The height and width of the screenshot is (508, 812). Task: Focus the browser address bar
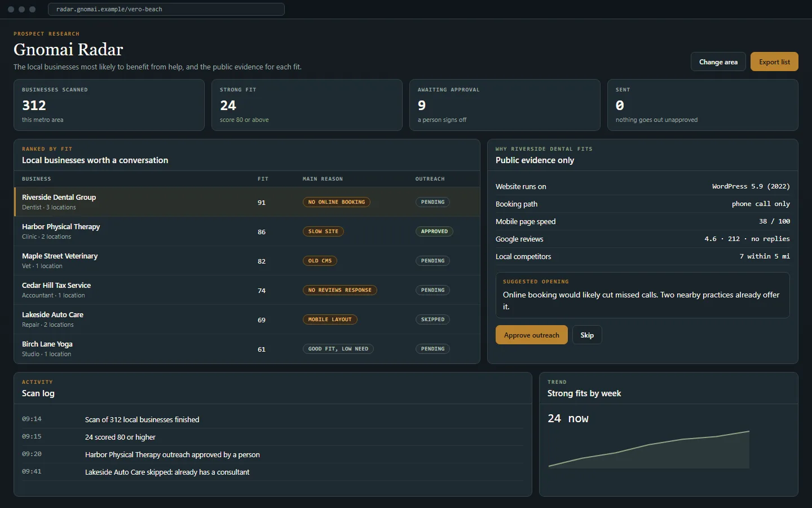166,9
